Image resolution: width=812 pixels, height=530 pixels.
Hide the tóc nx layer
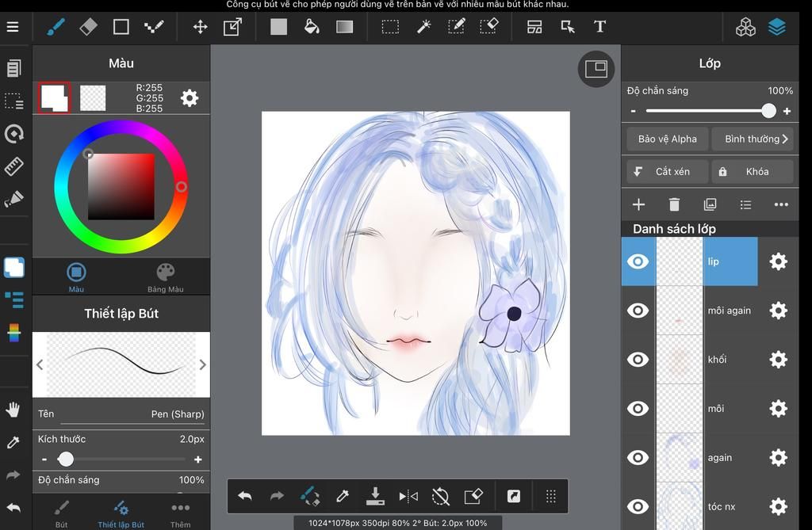coord(638,507)
